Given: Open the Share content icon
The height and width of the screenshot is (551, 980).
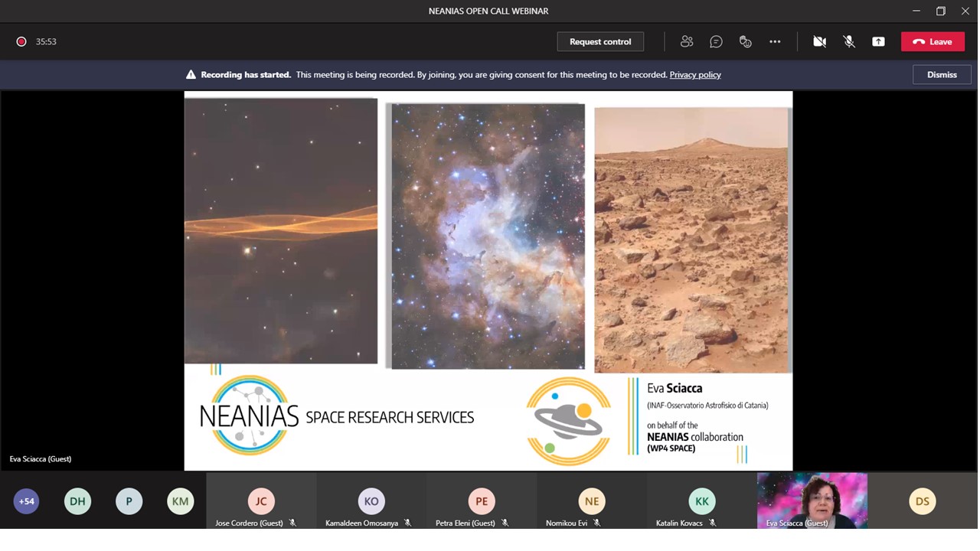Looking at the screenshot, I should [x=878, y=41].
